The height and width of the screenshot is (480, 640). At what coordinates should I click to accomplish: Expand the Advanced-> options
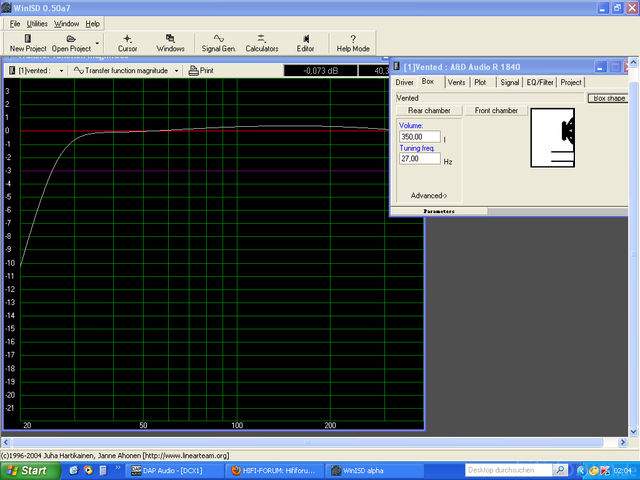coord(429,196)
